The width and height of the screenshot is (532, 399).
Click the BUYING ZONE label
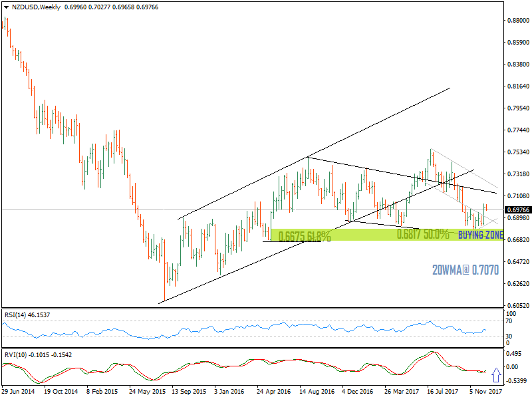coord(480,235)
